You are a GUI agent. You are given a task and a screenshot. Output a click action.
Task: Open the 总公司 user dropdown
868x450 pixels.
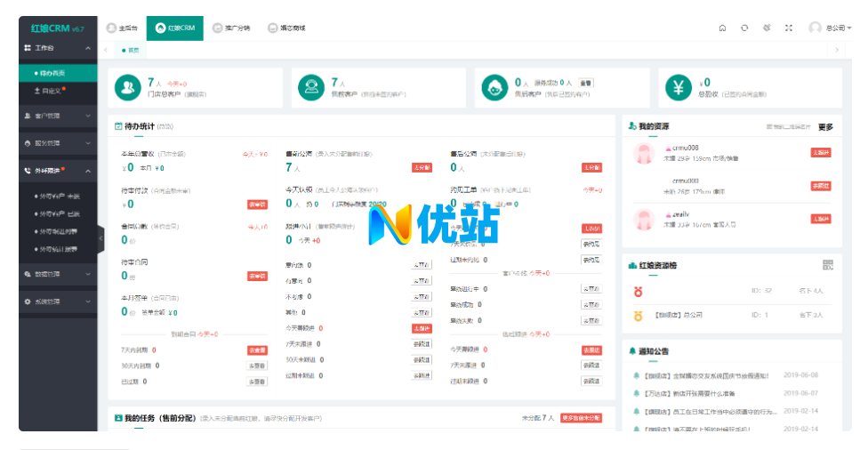(831, 28)
